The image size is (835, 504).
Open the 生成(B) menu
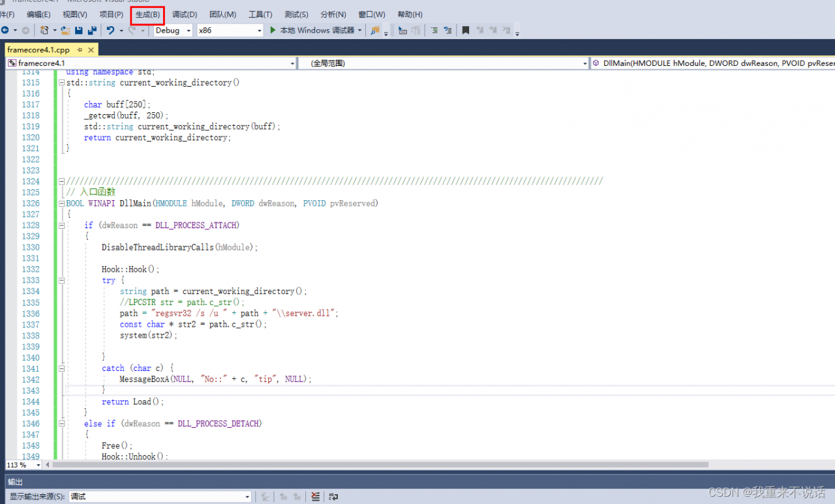(147, 14)
